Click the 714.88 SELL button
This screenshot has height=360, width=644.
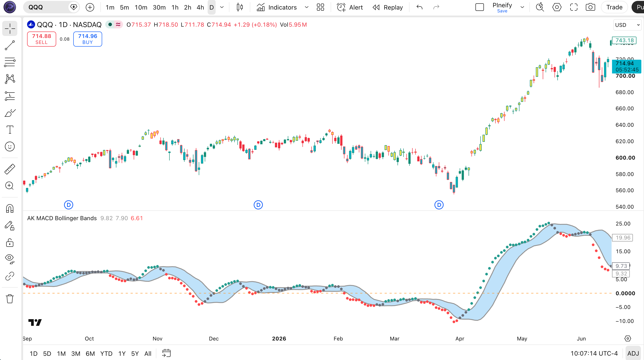pyautogui.click(x=42, y=39)
